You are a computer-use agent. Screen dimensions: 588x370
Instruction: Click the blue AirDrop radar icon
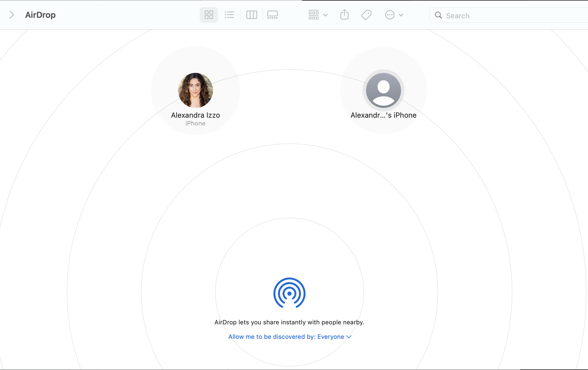(x=289, y=293)
